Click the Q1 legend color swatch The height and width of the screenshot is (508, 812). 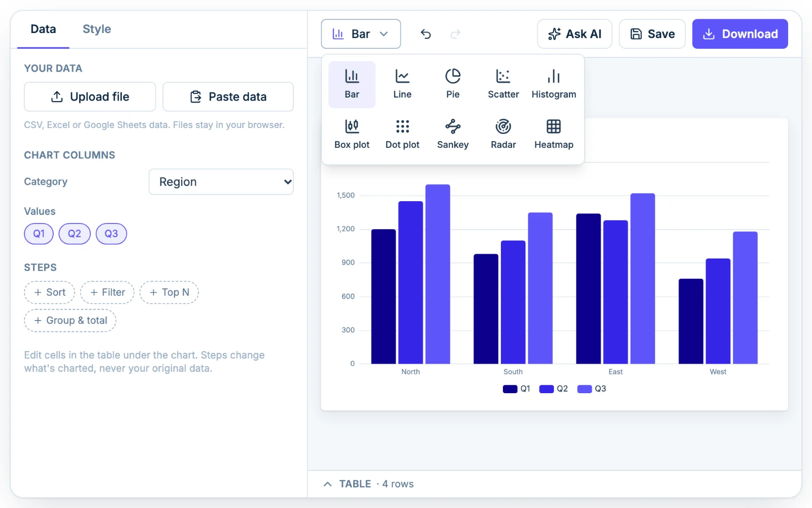(510, 389)
